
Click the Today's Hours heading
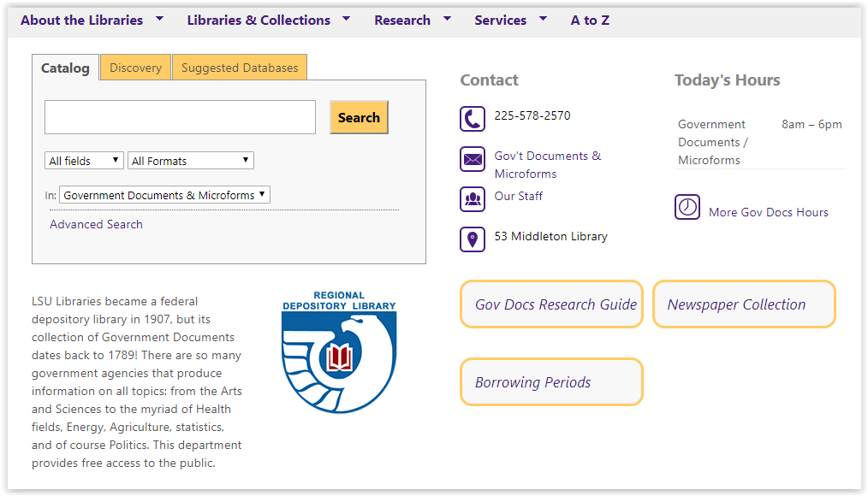tap(727, 80)
